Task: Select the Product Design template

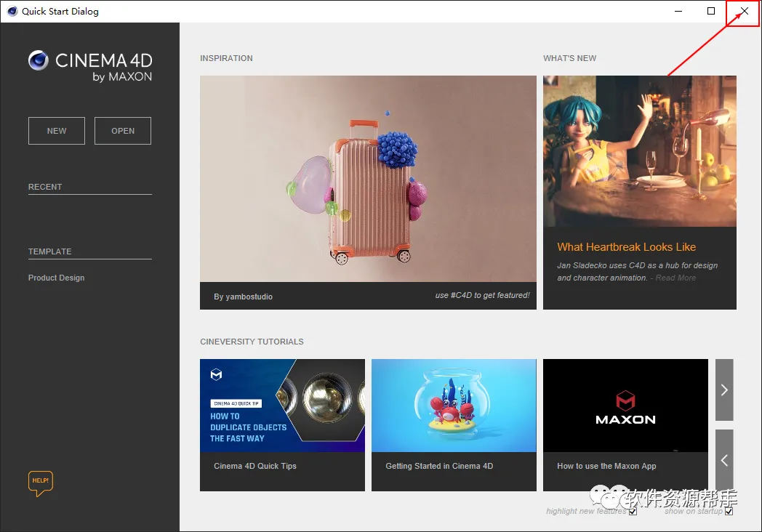Action: click(x=57, y=278)
